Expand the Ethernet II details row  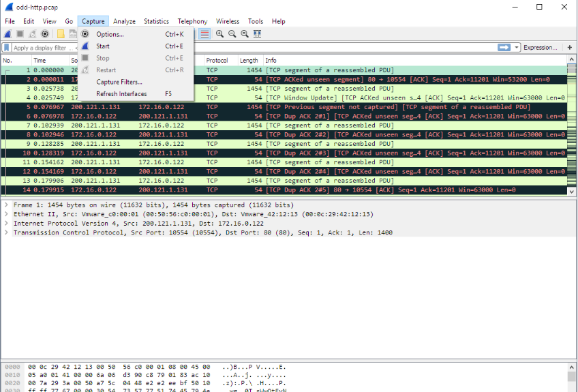click(6, 214)
